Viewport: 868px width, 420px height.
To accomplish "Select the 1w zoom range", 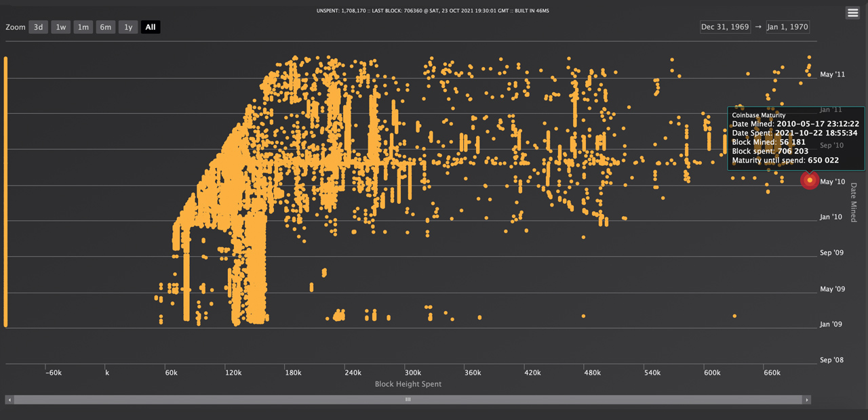I will pyautogui.click(x=61, y=27).
